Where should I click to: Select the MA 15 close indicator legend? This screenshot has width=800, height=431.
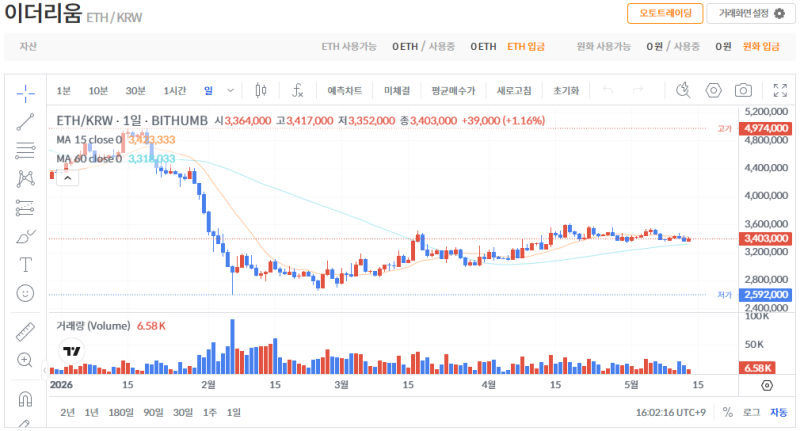point(89,140)
